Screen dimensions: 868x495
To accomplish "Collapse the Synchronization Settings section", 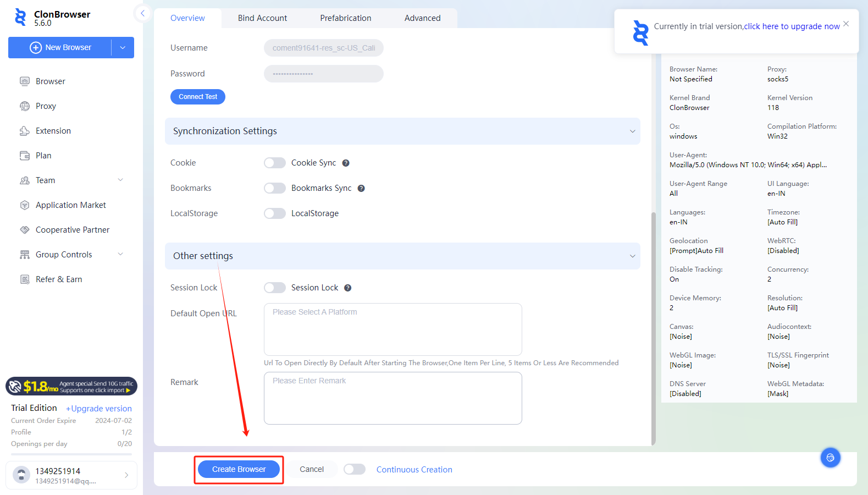I will 632,131.
